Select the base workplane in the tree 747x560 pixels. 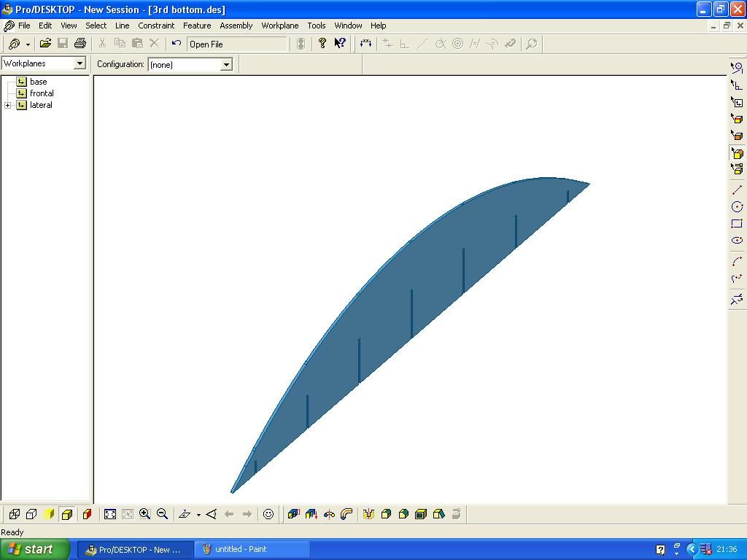[38, 82]
